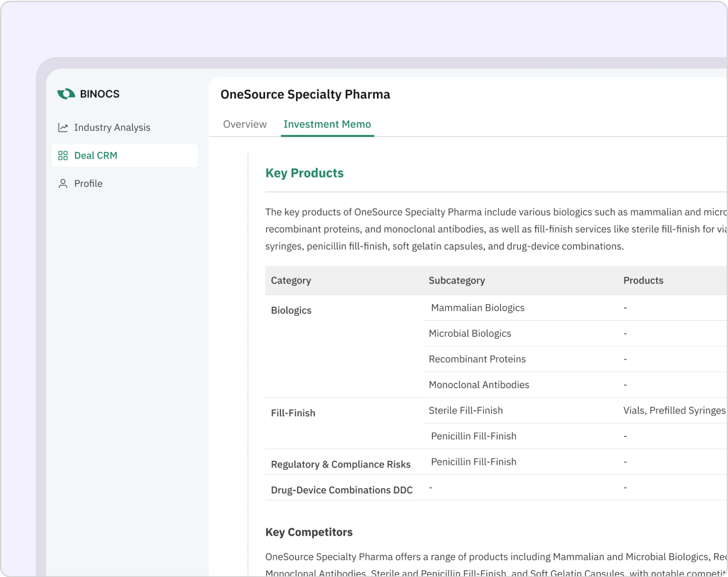Click the Key Products heading
The width and height of the screenshot is (728, 577).
click(304, 173)
